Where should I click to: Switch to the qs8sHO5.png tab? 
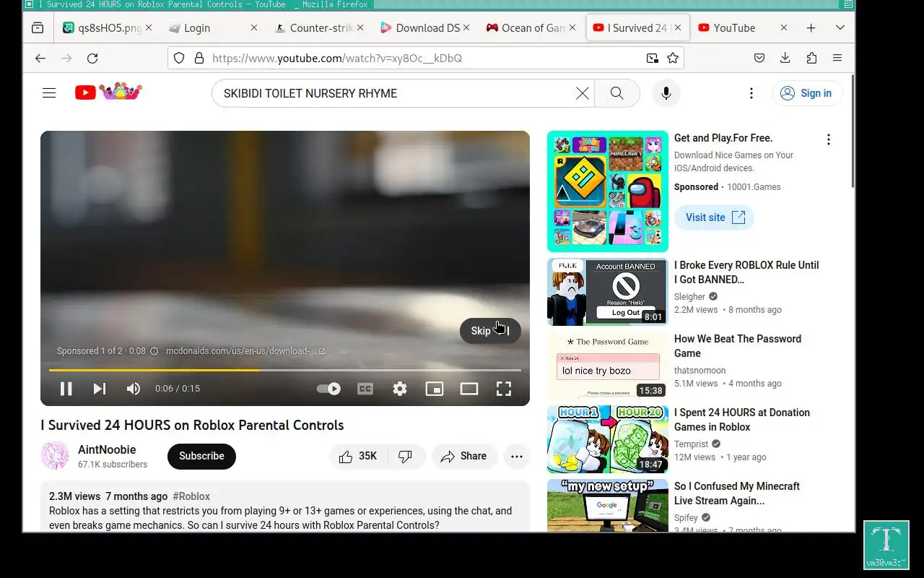(x=108, y=27)
